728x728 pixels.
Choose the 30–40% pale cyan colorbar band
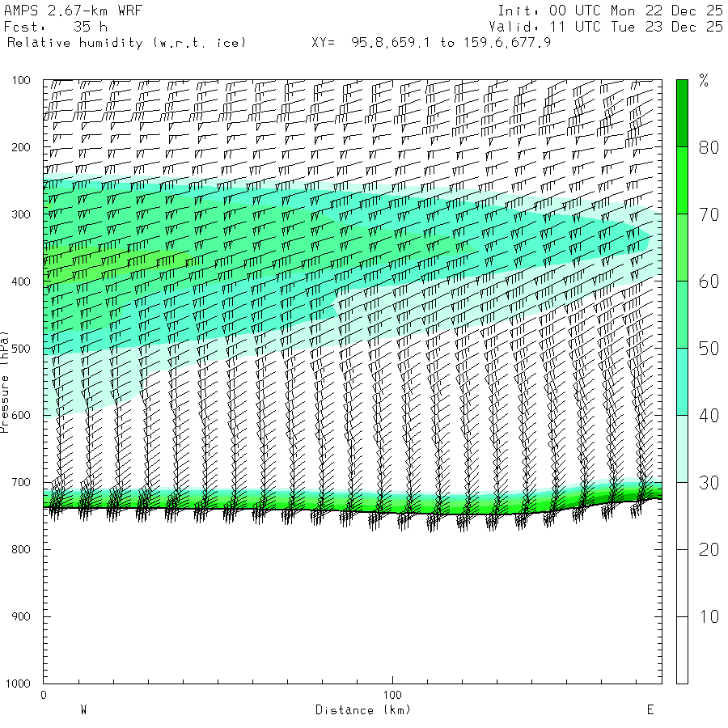point(682,448)
